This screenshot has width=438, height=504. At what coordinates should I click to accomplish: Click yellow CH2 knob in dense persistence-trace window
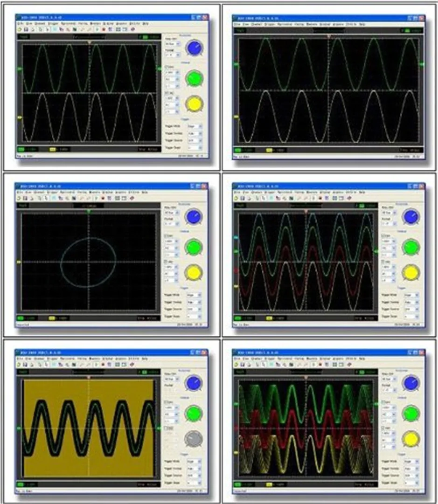pyautogui.click(x=411, y=439)
